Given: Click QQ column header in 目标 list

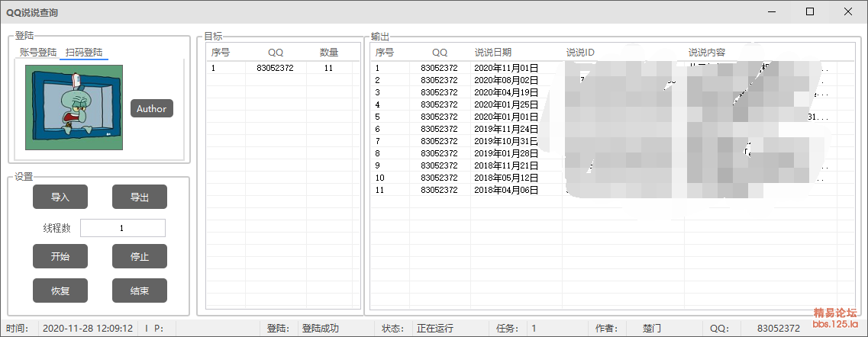Looking at the screenshot, I should click(x=275, y=53).
